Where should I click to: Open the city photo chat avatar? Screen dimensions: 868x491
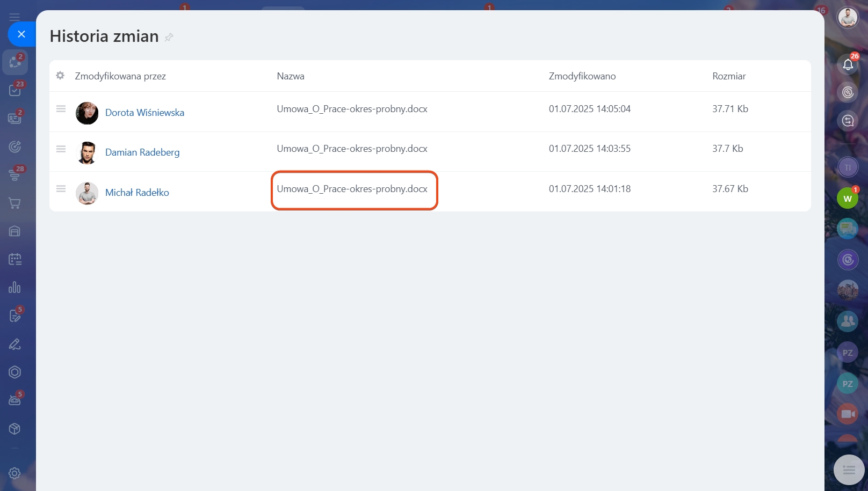(848, 291)
